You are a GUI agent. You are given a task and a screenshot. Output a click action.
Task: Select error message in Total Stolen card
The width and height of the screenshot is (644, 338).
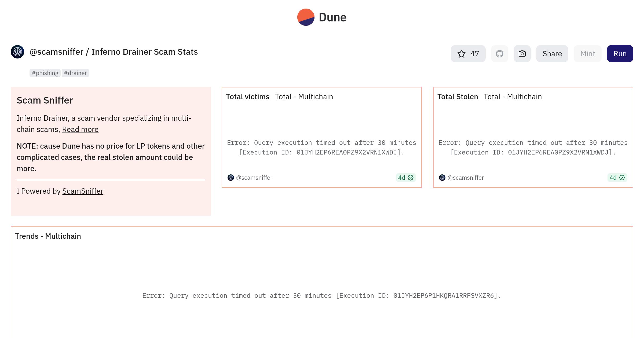click(x=533, y=148)
